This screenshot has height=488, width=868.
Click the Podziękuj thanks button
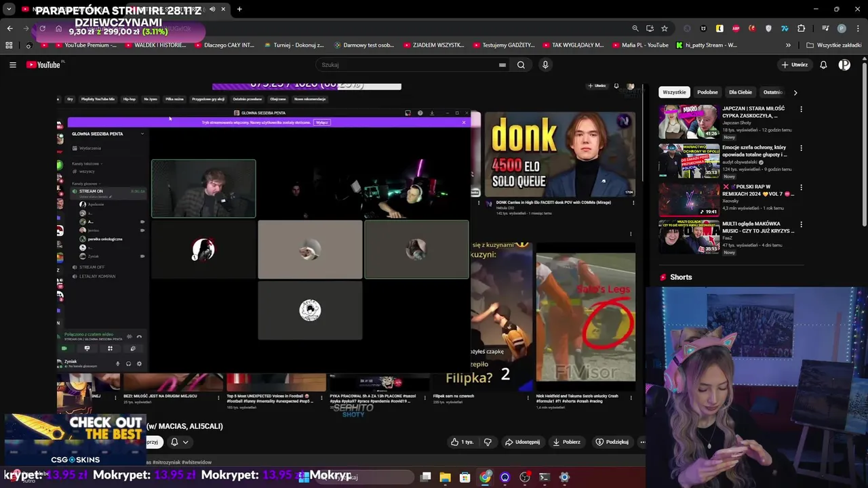coord(612,442)
